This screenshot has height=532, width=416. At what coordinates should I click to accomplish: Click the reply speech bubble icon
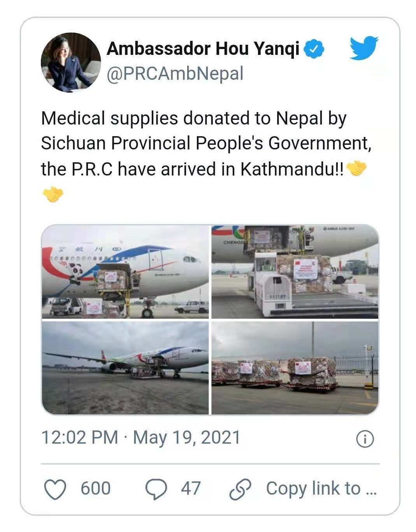click(156, 489)
